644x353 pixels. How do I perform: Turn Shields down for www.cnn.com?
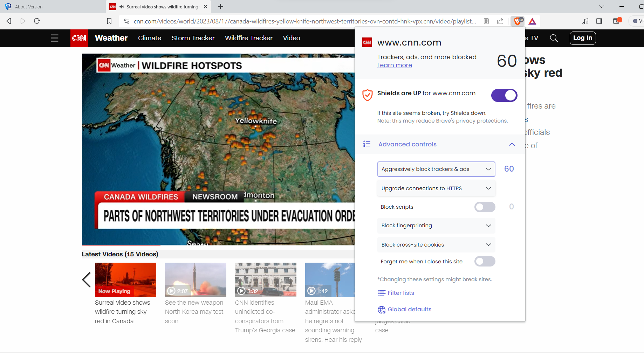coord(504,95)
